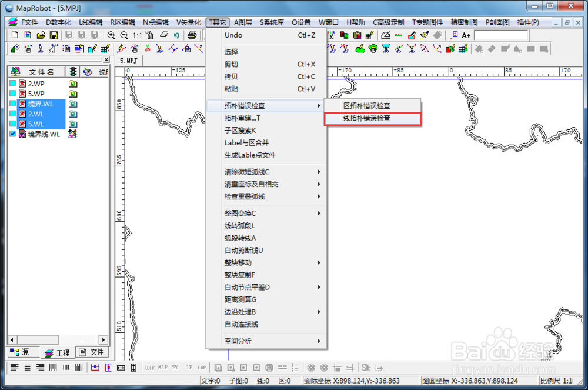The image size is (588, 390).
Task: Click the red scissors cut-line icon
Action: [148, 49]
